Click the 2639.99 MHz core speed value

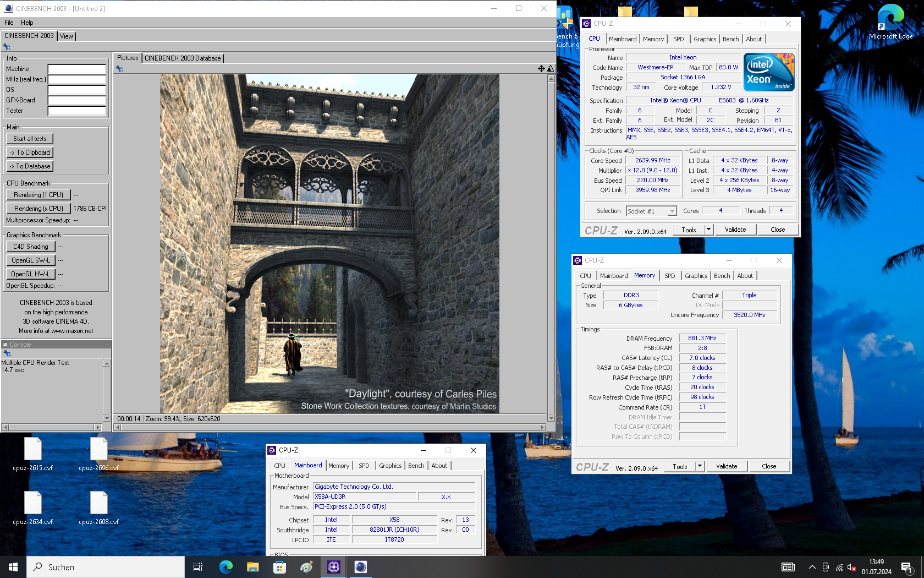click(x=653, y=161)
